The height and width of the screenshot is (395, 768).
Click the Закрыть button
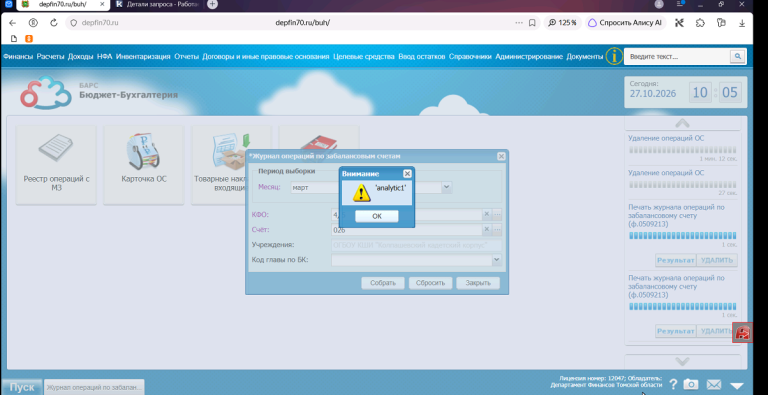tap(478, 283)
